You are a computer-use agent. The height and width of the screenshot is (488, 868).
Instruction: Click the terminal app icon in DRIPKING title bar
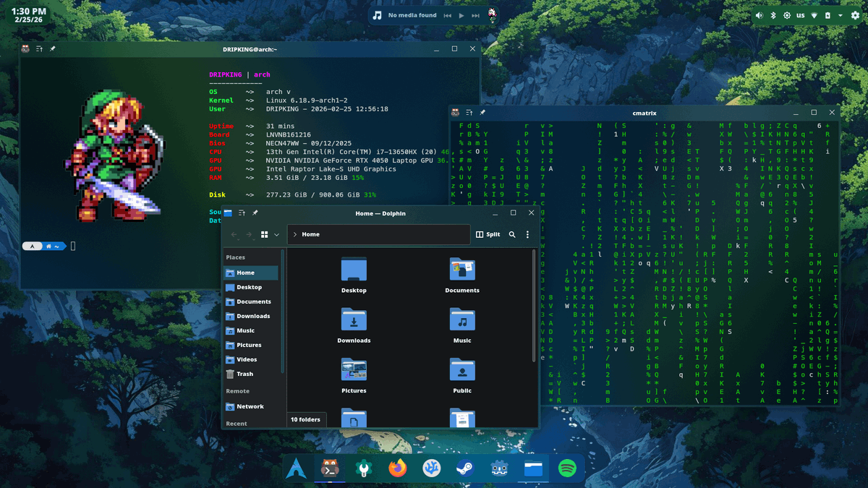click(25, 49)
